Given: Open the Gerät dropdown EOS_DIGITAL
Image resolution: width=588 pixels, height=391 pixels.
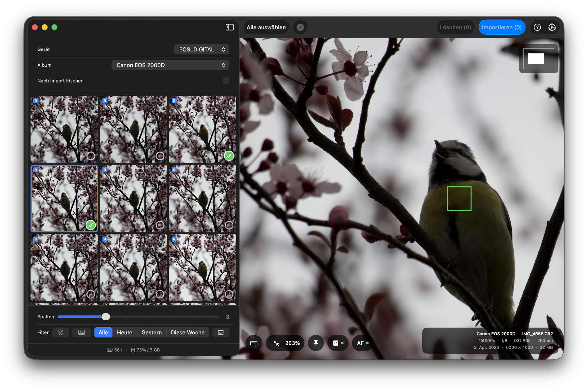Looking at the screenshot, I should [202, 49].
